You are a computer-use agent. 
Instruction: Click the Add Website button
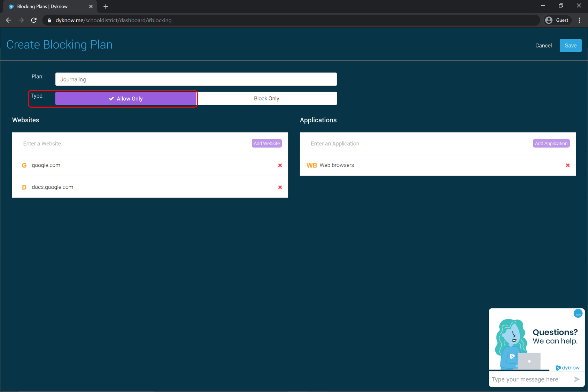coord(266,144)
